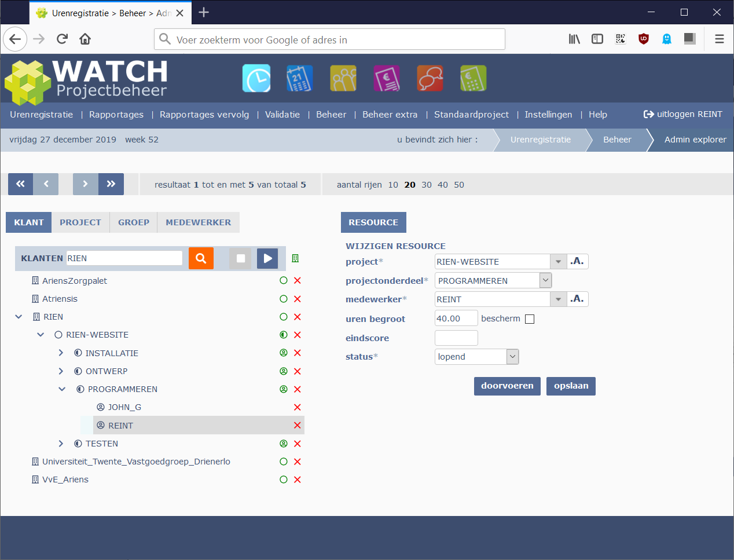Click the uren begroot input field
Screen dimensions: 734x560
pos(456,319)
